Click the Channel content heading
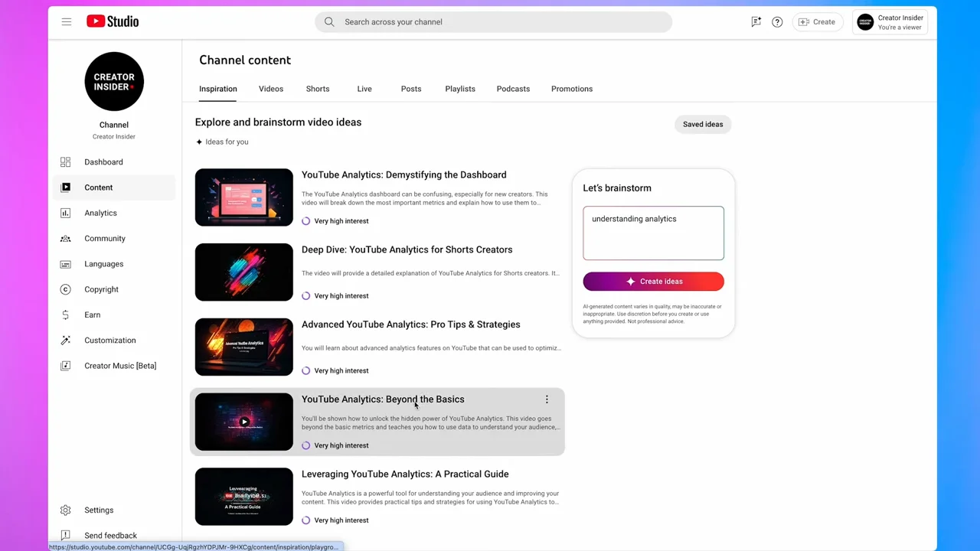The image size is (980, 551). 245,60
